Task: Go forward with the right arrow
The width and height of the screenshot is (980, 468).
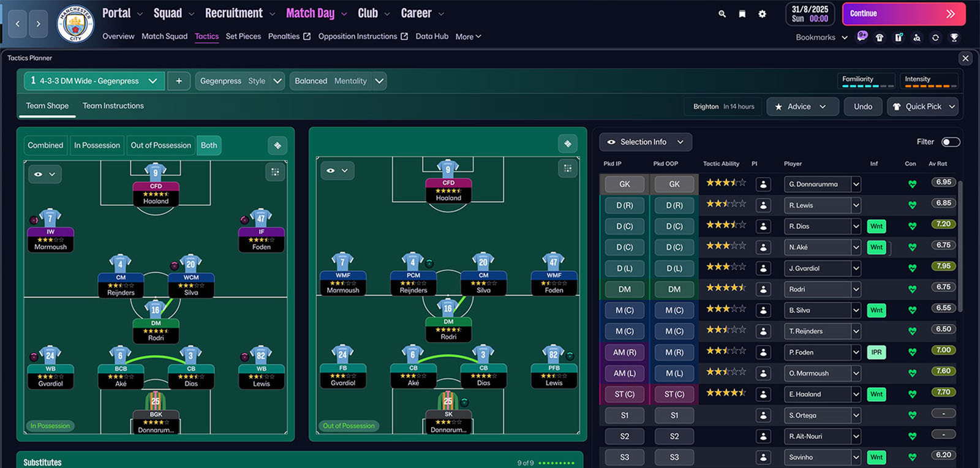Action: point(39,24)
